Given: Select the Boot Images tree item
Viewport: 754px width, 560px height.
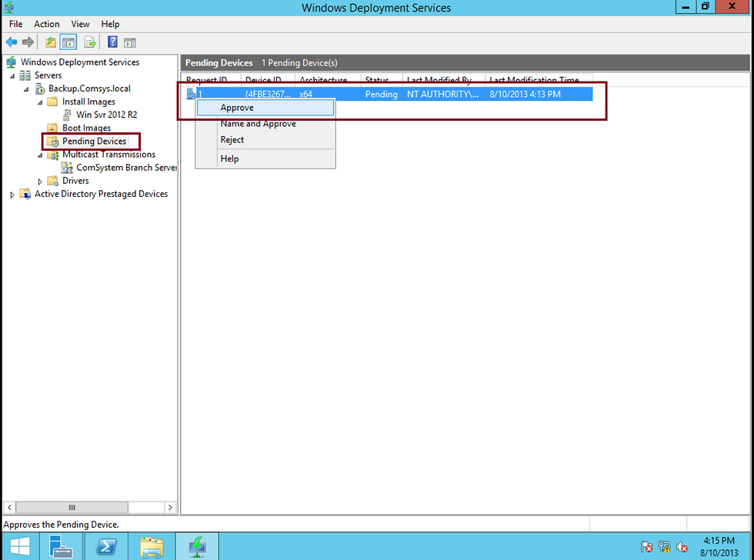Looking at the screenshot, I should point(86,128).
